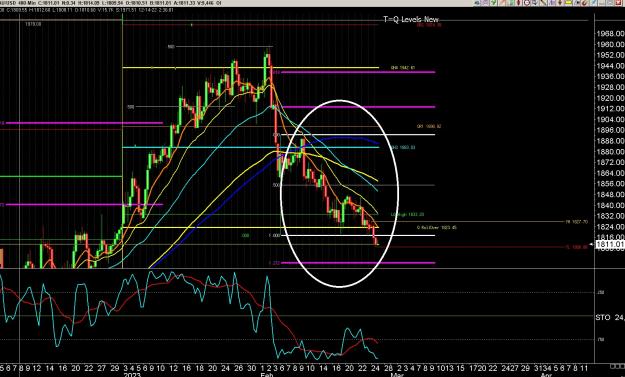625x377 pixels.
Task: Click the T=Q Levels New label
Action: [x=411, y=19]
